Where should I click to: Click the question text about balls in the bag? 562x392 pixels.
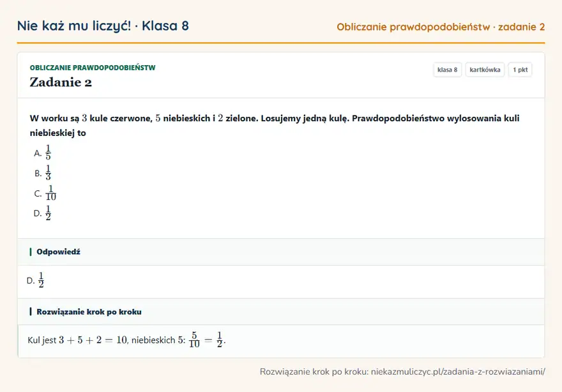(275, 125)
